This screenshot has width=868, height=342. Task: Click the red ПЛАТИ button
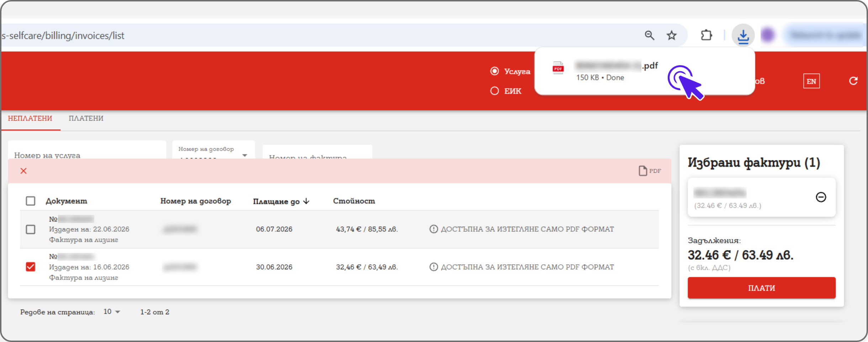(x=761, y=288)
